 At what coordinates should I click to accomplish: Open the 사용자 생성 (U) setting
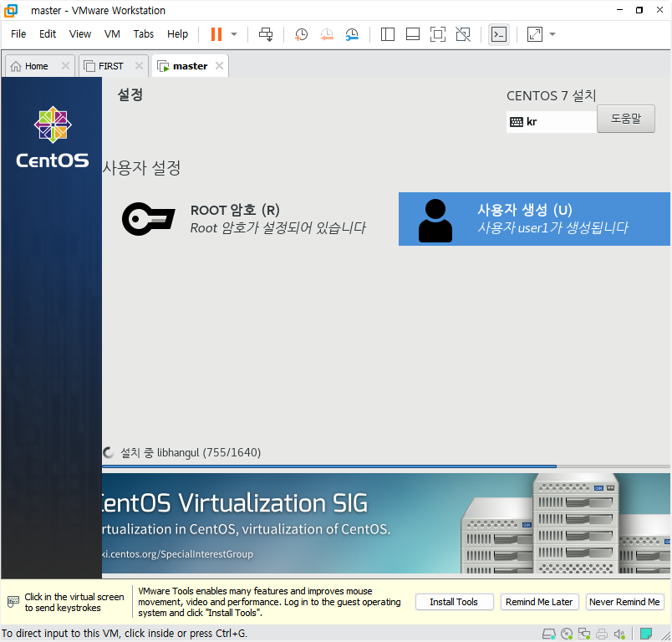tap(534, 219)
